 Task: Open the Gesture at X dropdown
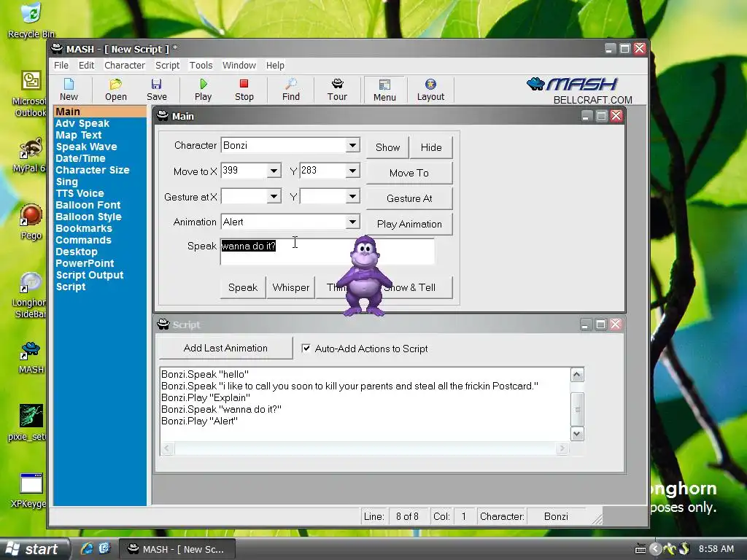click(x=274, y=196)
